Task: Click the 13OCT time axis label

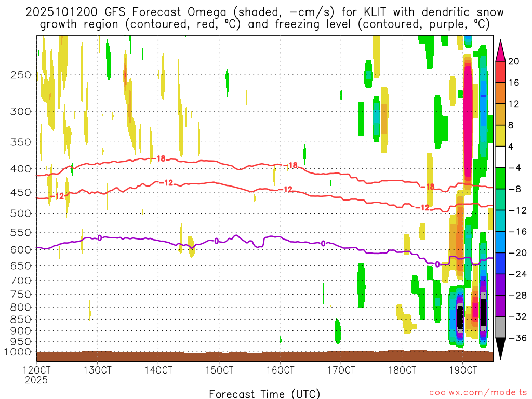Action: [97, 370]
